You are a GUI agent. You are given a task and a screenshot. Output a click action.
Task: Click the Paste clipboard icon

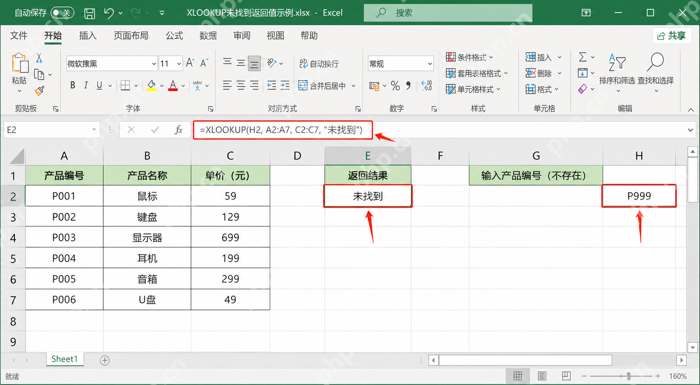click(20, 63)
